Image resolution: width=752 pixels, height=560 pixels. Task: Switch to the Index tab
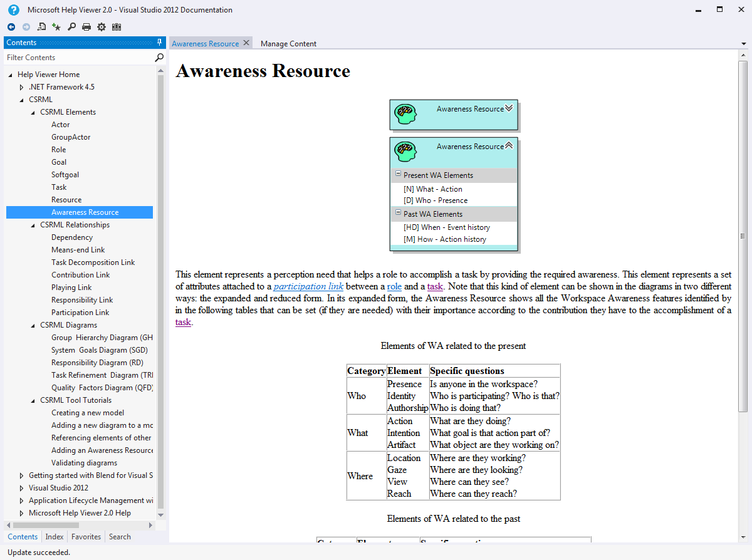(55, 537)
